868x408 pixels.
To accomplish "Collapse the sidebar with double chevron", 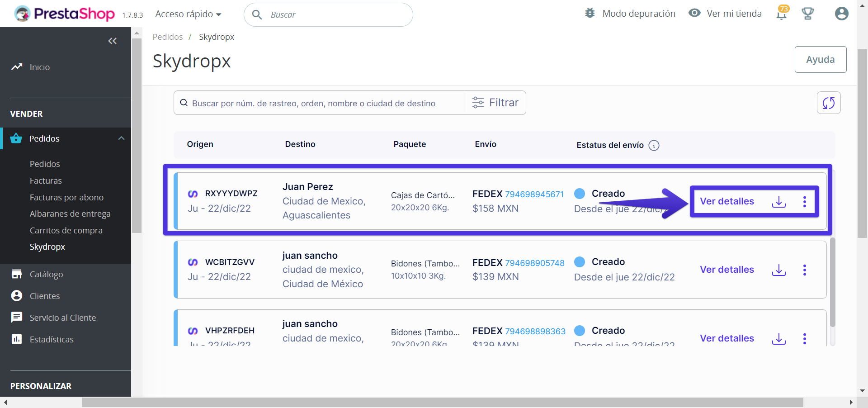I will 113,41.
